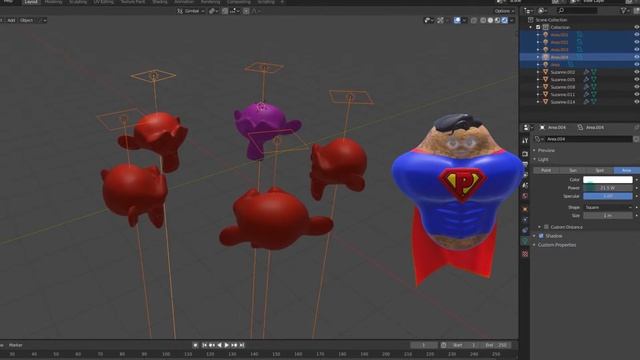Screen dimensions: 640x360
Task: Open the orange Object properties tab
Action: click(525, 209)
